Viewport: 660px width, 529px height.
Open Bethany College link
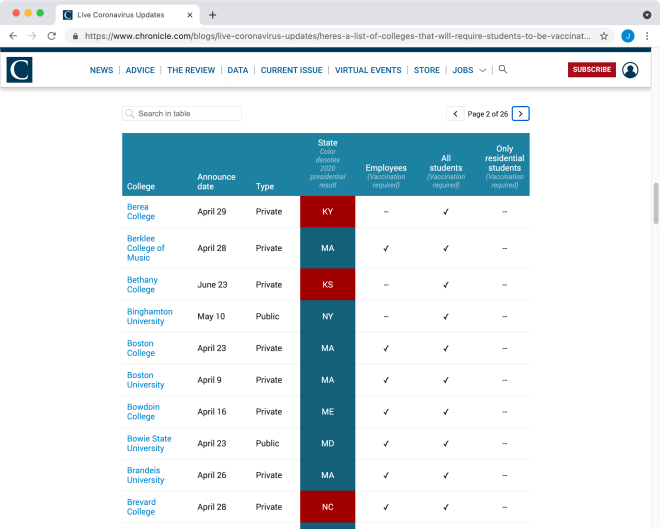(142, 285)
